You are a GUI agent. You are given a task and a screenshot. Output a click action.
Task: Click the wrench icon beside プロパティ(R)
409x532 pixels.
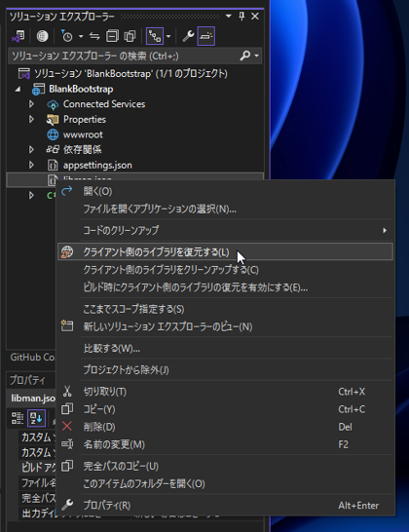pos(67,505)
